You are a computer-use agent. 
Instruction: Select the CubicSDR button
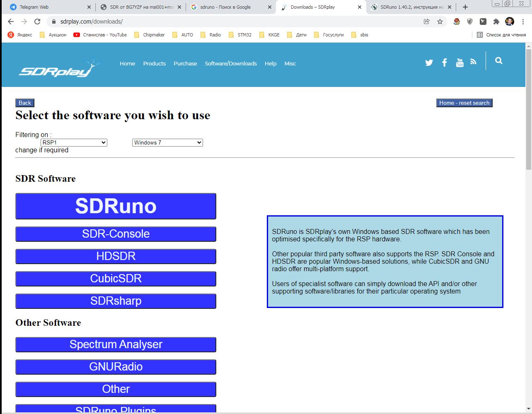pos(116,279)
